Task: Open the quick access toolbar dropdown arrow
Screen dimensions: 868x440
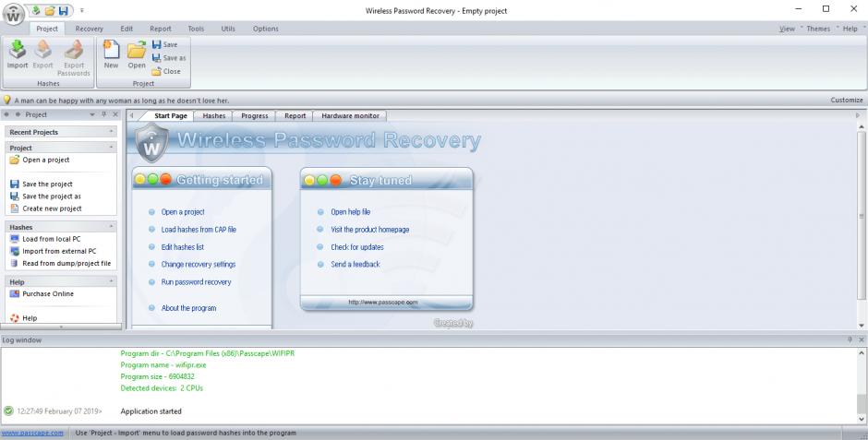Action: click(82, 10)
